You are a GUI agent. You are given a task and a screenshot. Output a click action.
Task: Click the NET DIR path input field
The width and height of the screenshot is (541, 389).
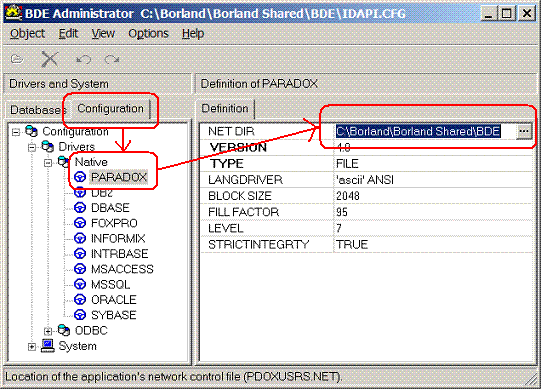click(425, 132)
